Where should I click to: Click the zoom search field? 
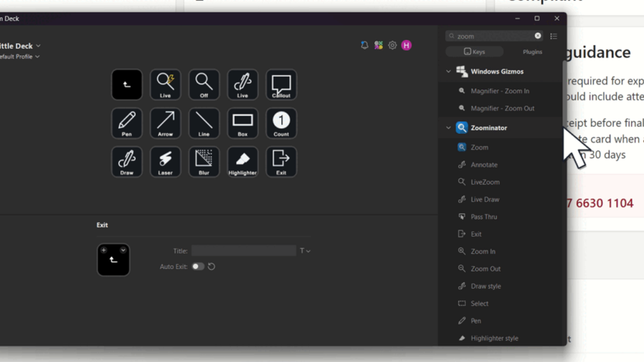(494, 36)
